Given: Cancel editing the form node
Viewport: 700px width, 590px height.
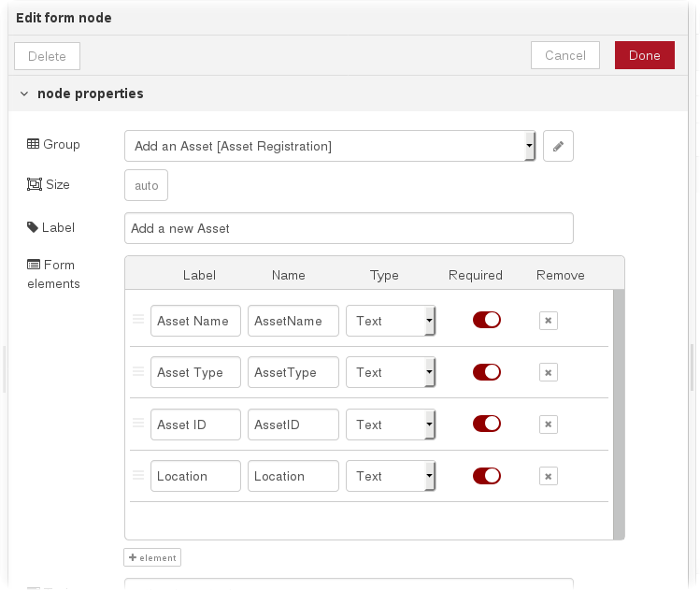Looking at the screenshot, I should (564, 55).
